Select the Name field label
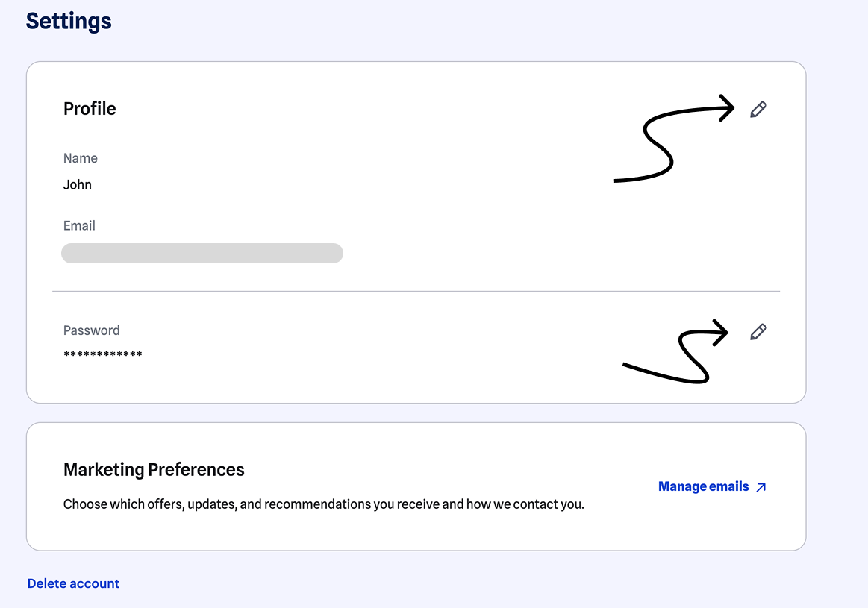868x608 pixels. pyautogui.click(x=81, y=158)
